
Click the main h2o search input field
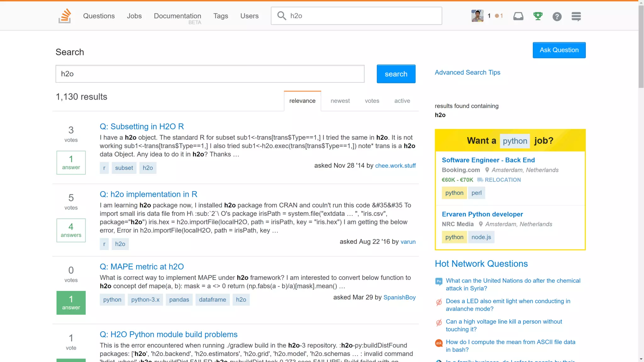(x=210, y=74)
